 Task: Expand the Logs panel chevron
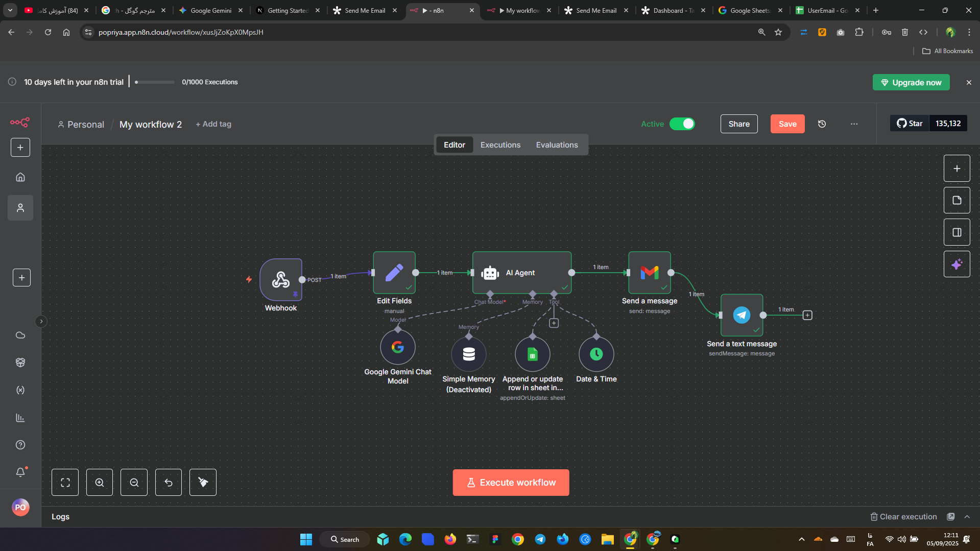967,517
